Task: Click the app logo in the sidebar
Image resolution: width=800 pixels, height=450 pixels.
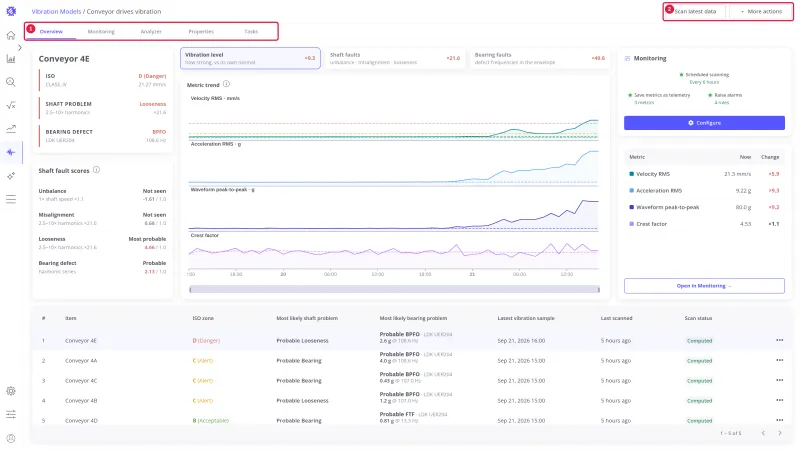Action: (x=11, y=11)
